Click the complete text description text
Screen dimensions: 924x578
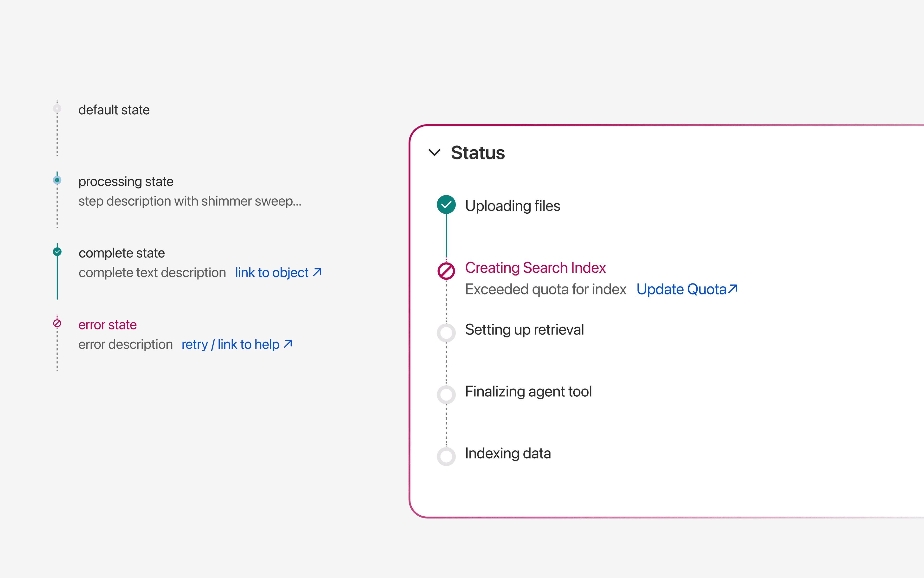pos(152,273)
